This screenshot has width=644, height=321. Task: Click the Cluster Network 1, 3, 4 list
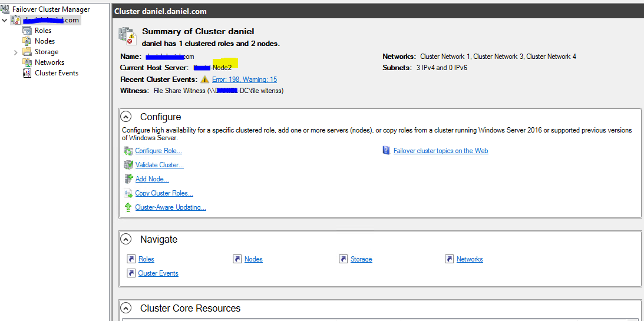pyautogui.click(x=498, y=57)
